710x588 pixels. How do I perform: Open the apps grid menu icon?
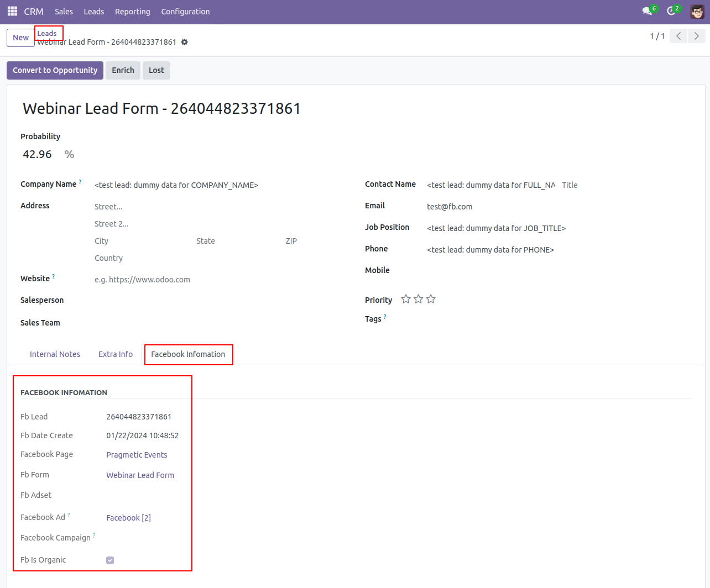pos(12,11)
